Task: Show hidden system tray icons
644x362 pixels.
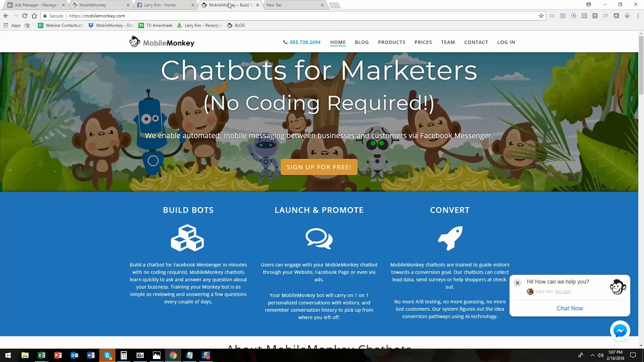Action: 592,355
